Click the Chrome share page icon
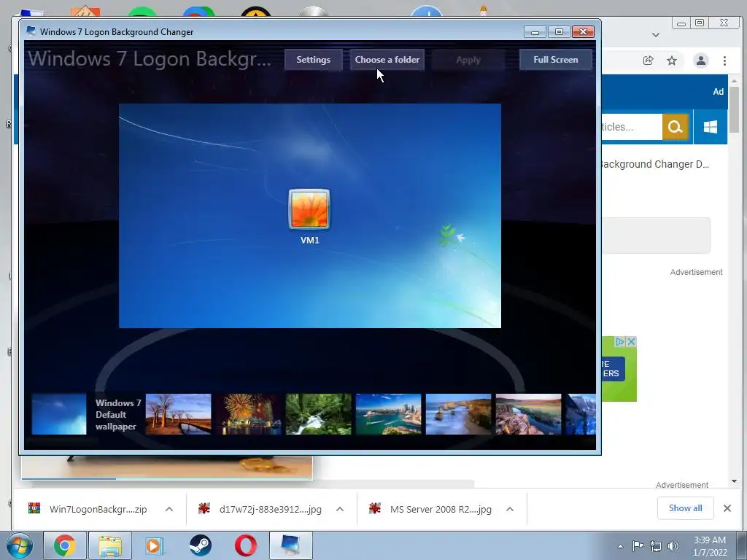 (648, 61)
